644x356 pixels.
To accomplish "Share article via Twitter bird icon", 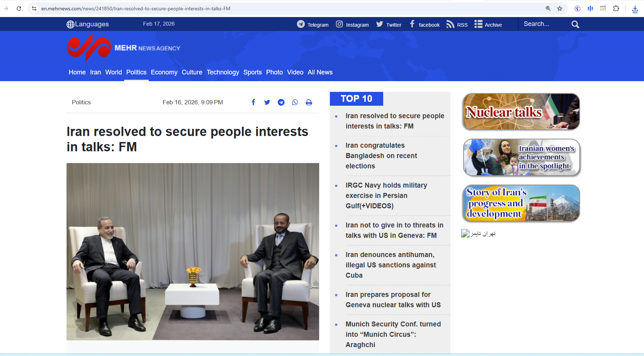I will (267, 103).
